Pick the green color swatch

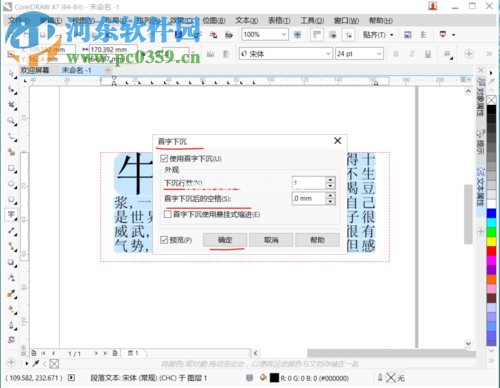coord(491,232)
